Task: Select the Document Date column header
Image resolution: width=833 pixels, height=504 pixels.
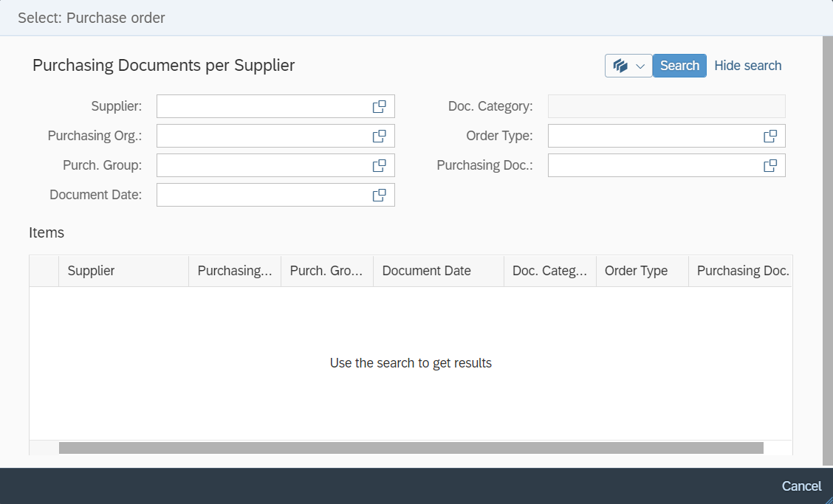Action: click(x=438, y=271)
